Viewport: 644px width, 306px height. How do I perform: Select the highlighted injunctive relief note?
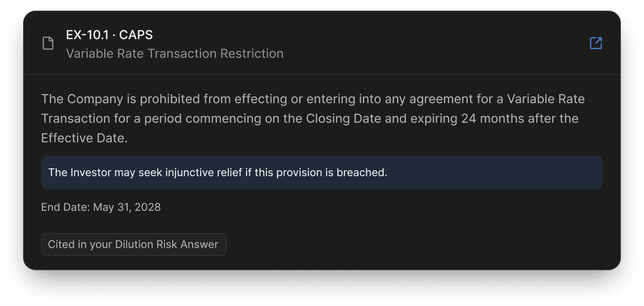click(x=322, y=173)
